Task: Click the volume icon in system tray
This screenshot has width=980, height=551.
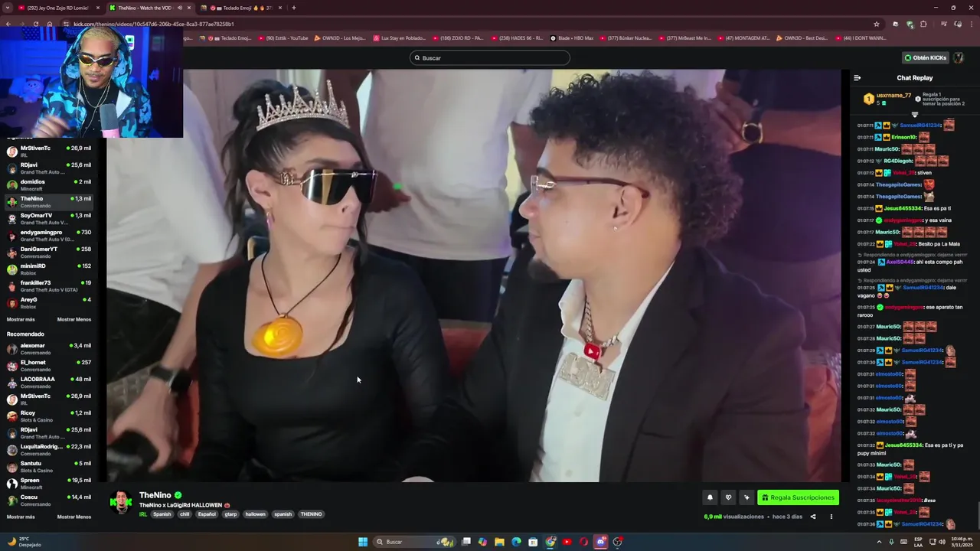Action: pyautogui.click(x=941, y=542)
